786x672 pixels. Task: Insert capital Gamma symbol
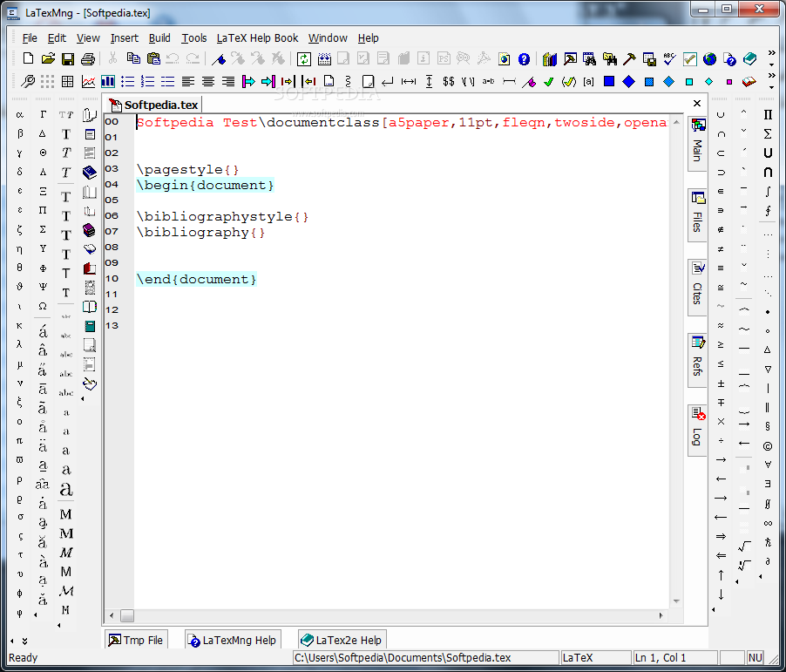tap(43, 114)
